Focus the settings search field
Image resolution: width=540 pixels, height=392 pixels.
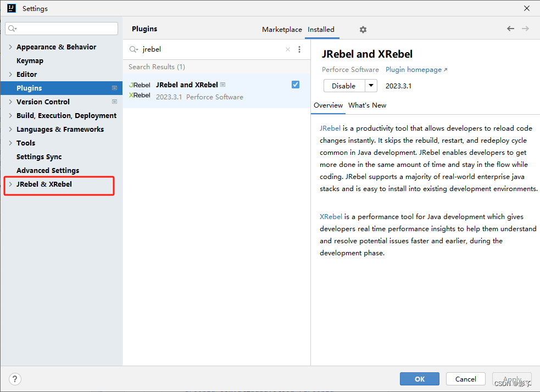62,29
